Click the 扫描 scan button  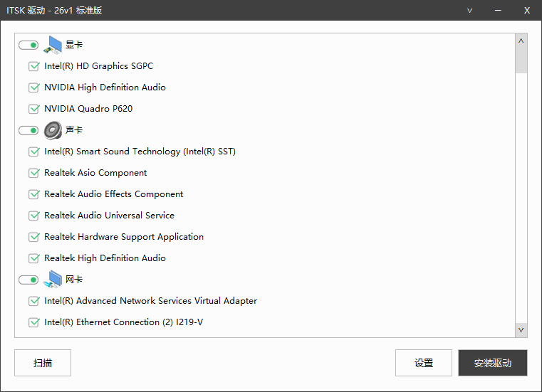[43, 363]
